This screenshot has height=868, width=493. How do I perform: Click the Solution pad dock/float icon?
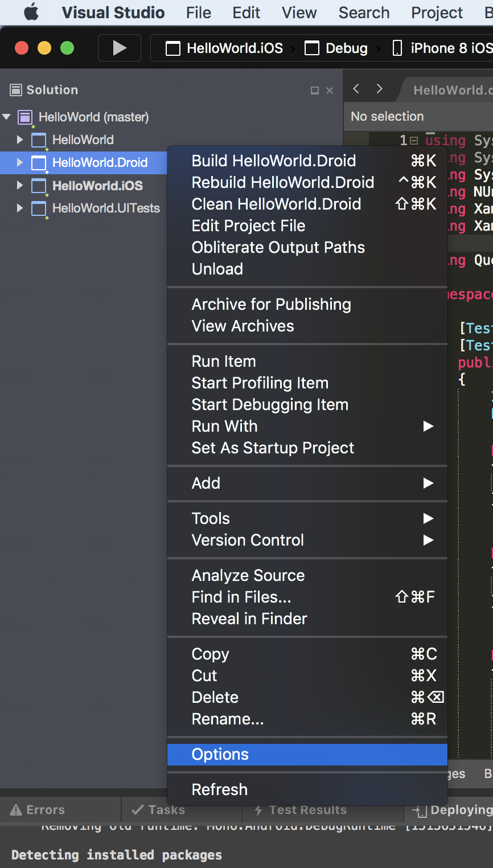(314, 91)
